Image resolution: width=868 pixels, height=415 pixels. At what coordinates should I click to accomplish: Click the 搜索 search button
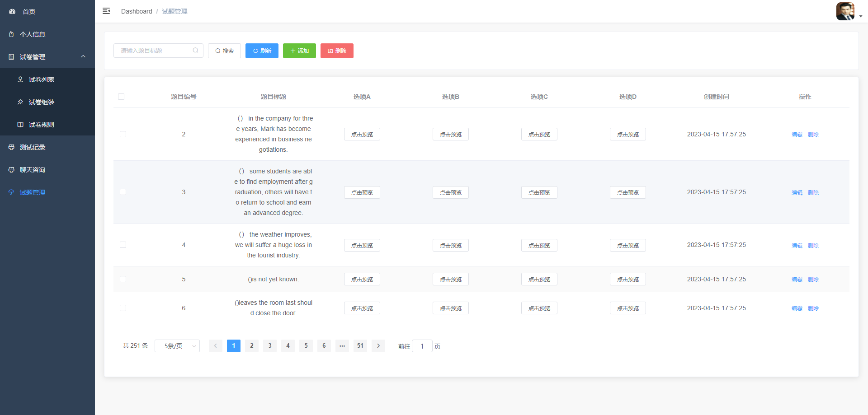pyautogui.click(x=224, y=51)
